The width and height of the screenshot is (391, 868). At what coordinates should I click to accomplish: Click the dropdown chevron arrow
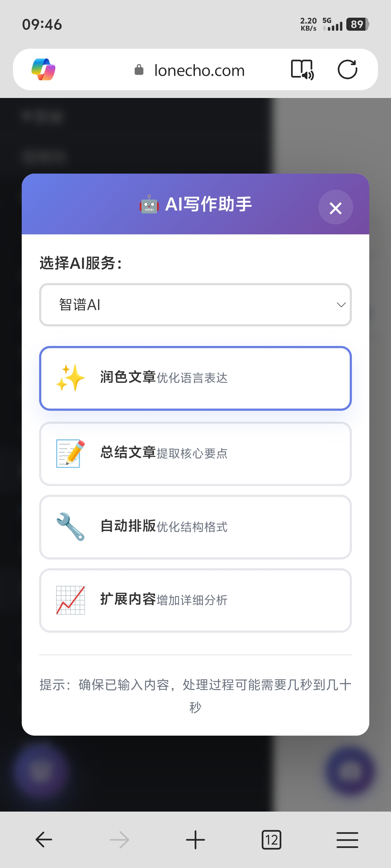(x=341, y=305)
